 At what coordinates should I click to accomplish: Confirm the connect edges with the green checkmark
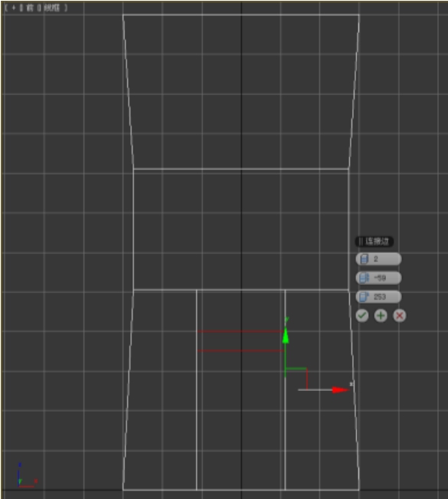tap(361, 315)
